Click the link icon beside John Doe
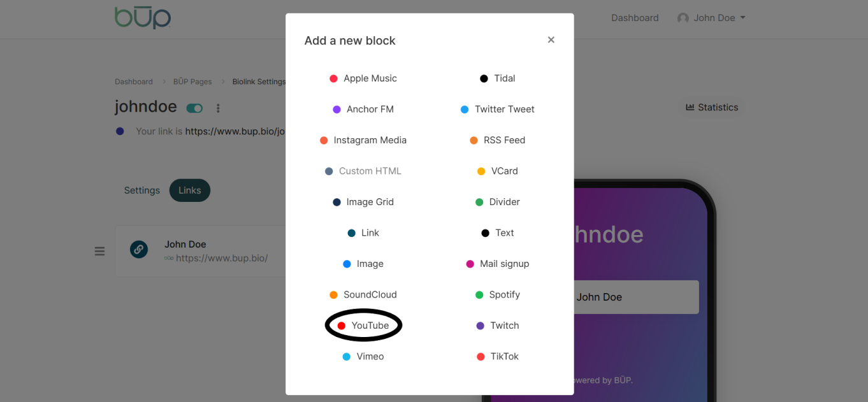This screenshot has width=868, height=402. [139, 249]
